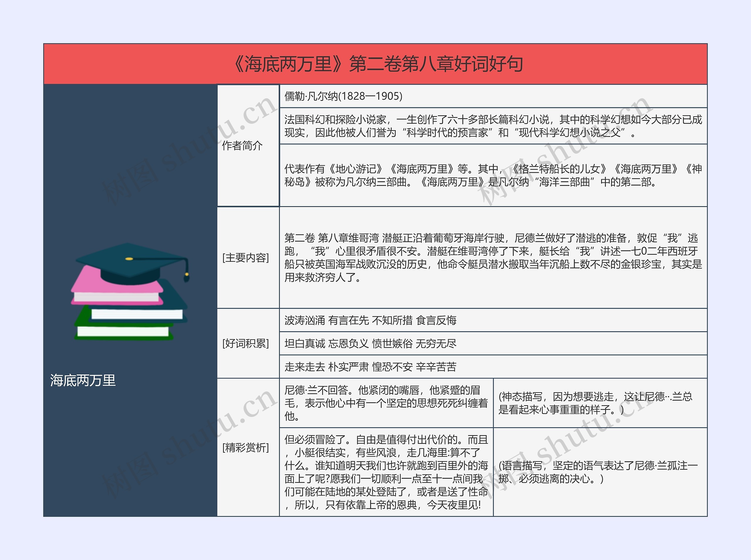
Task: Select the 作者简介 heading cell
Action: 248,145
